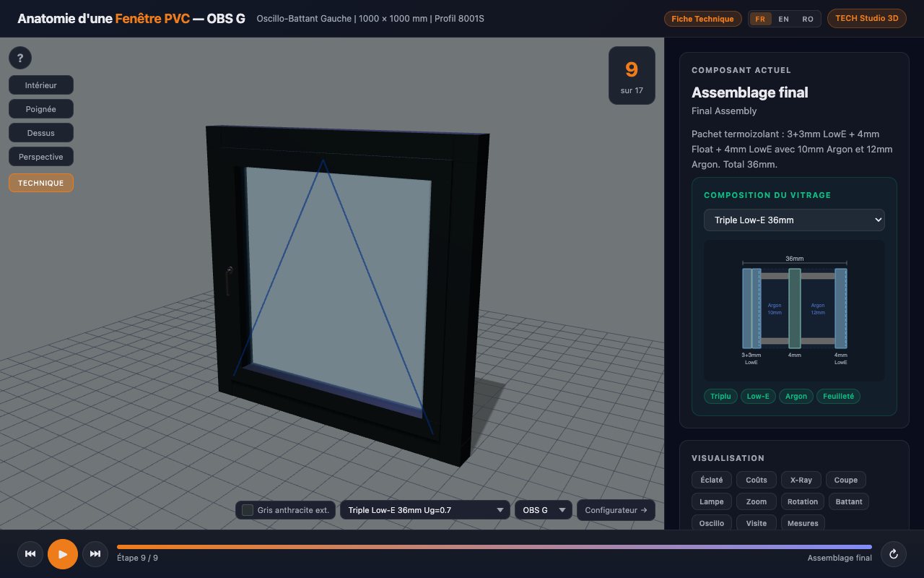
Task: Enable X-Ray visualisation
Action: 801,480
